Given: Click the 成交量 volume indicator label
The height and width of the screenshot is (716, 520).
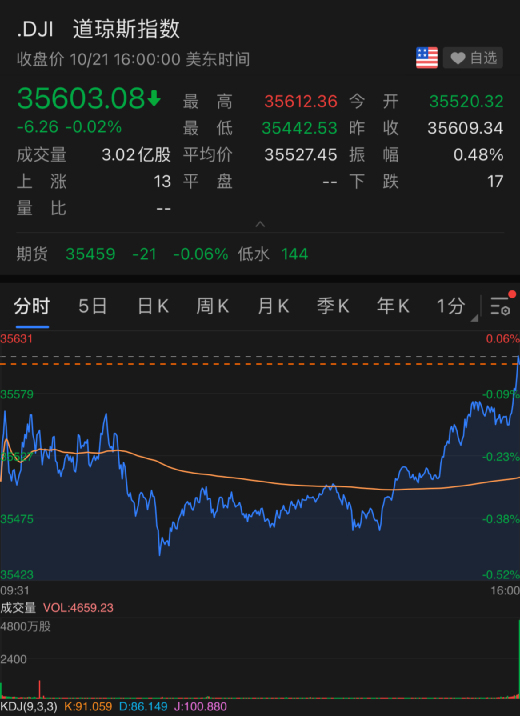Looking at the screenshot, I should [18, 608].
